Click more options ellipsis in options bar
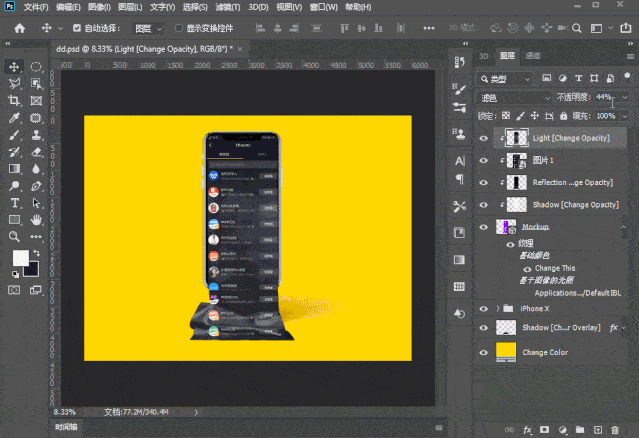The image size is (639, 438). click(429, 28)
